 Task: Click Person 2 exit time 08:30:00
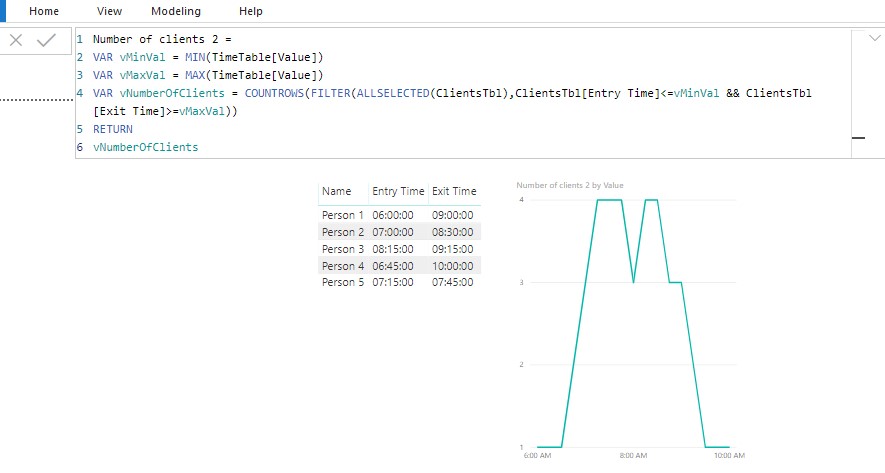point(453,232)
